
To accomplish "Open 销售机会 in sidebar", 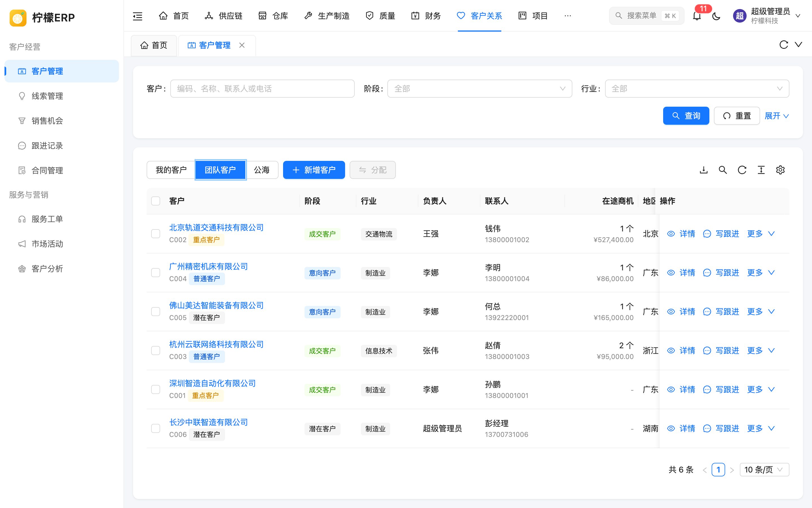I will (62, 121).
